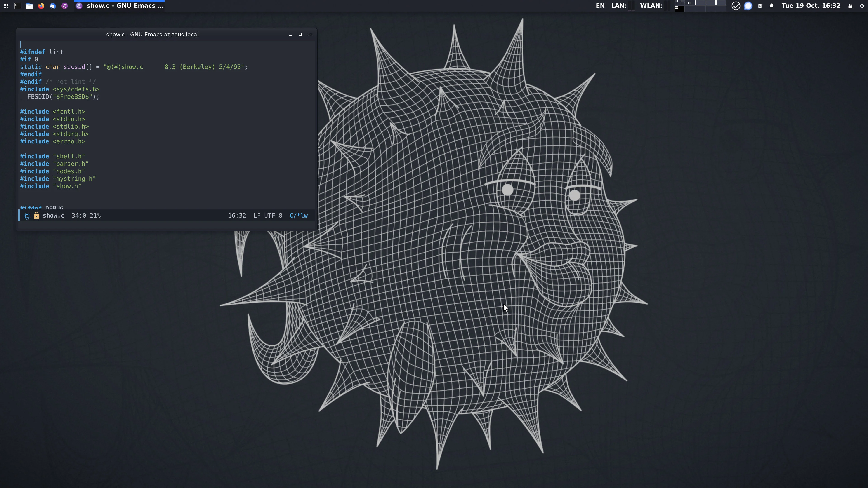Image resolution: width=868 pixels, height=488 pixels.
Task: Close the Emacs window
Action: pos(310,34)
